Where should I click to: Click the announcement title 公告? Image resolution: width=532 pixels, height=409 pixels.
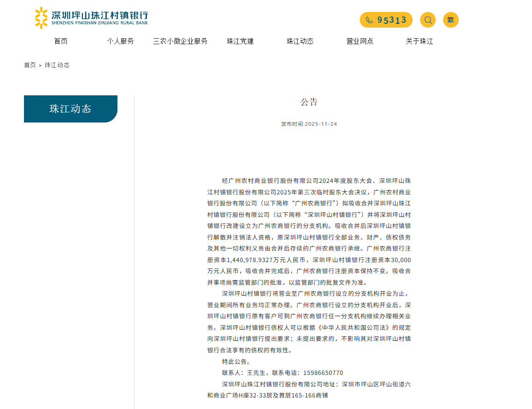[309, 102]
